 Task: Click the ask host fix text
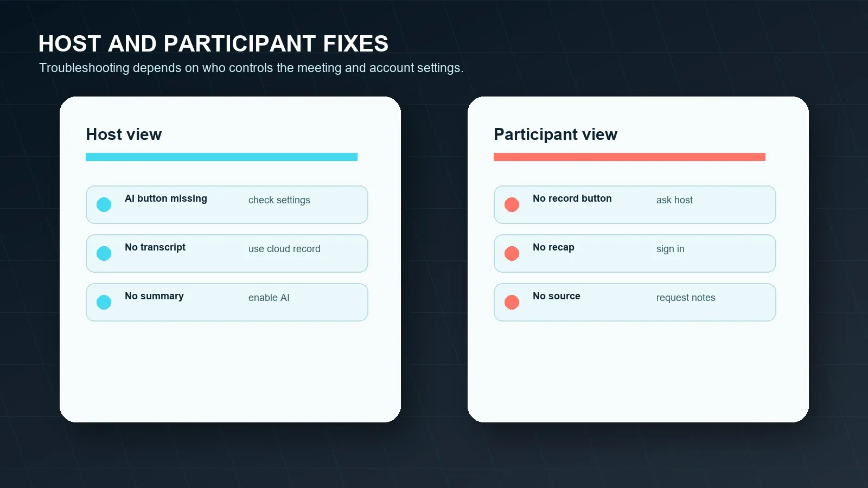[x=674, y=200]
